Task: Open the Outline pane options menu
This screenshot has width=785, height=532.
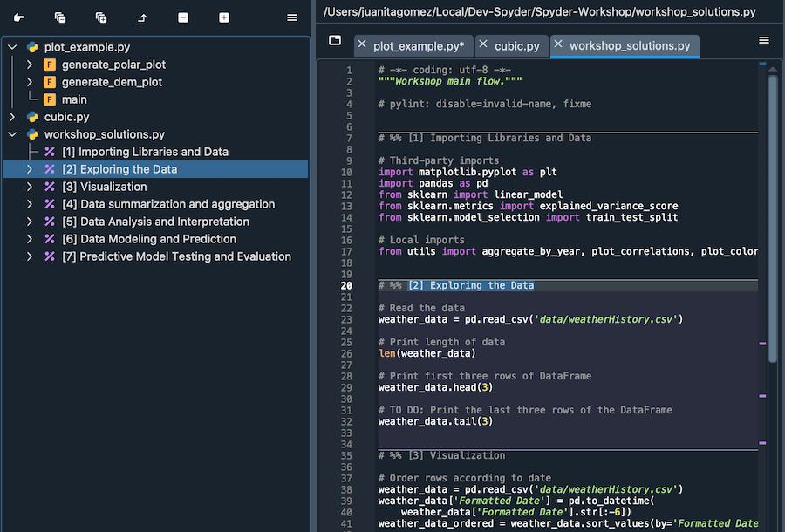Action: click(x=293, y=17)
